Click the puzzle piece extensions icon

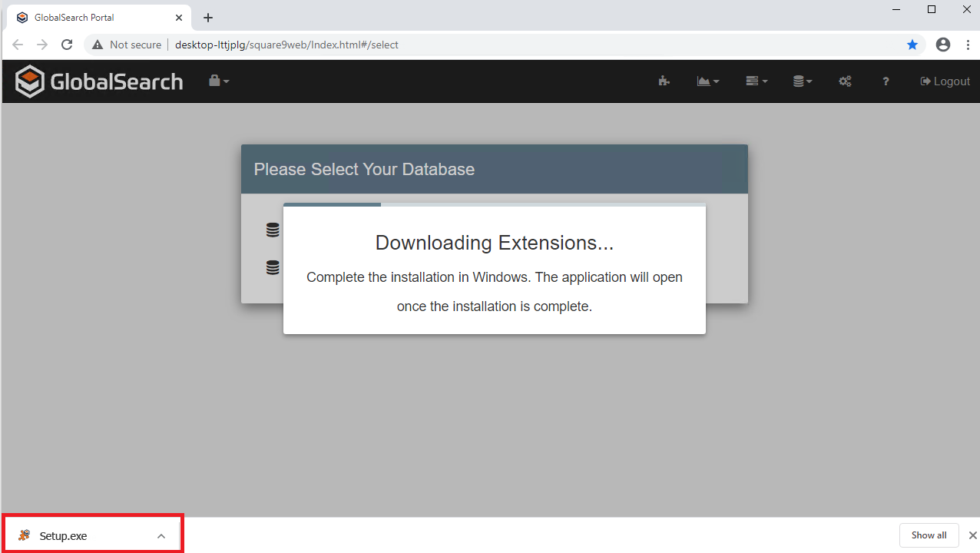[664, 81]
